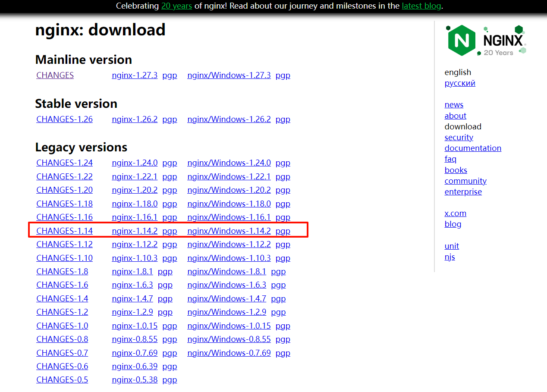The width and height of the screenshot is (547, 392).
Task: Open pgp signature next to nginx-1.26.2
Action: (x=170, y=119)
